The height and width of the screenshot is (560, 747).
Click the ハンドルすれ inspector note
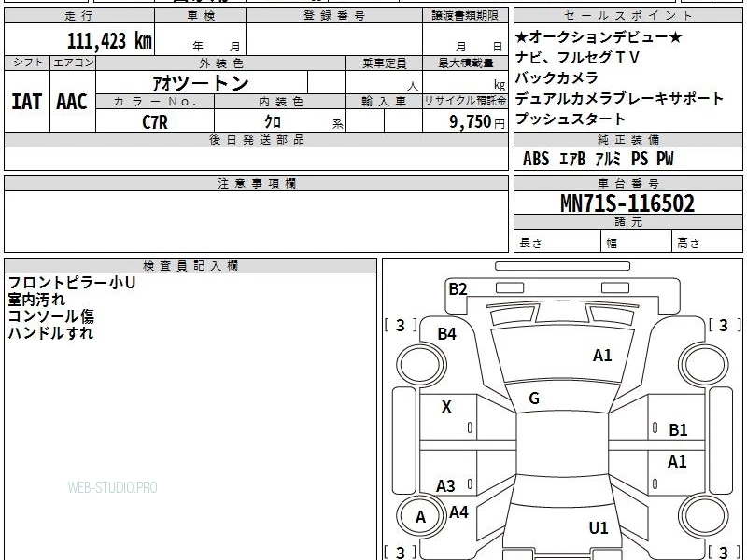(50, 333)
